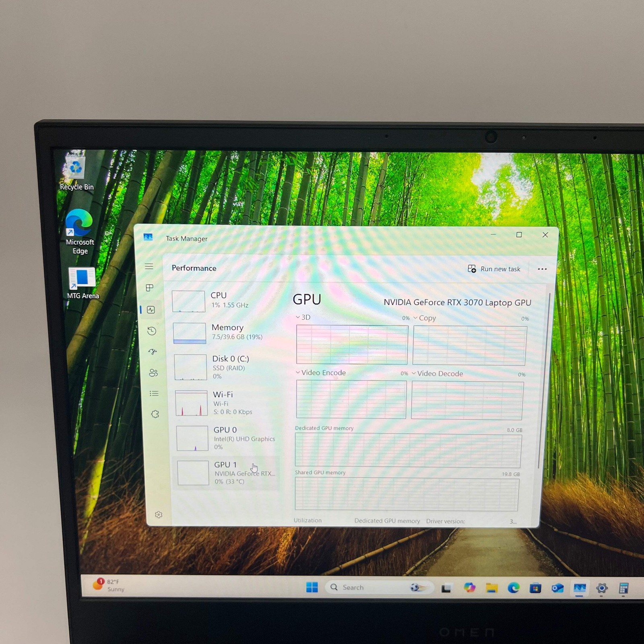Click the Task Manager title bar app icon
Screen dimensions: 644x644
pos(148,237)
